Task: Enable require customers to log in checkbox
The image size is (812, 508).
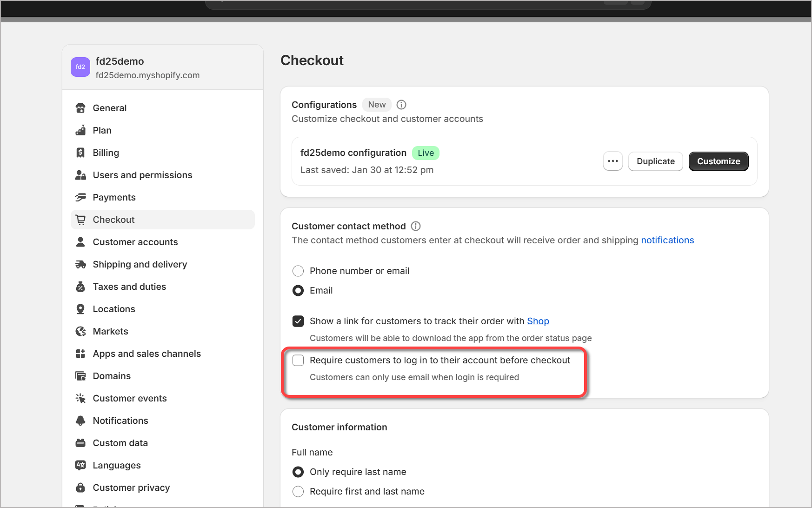Action: (x=298, y=360)
